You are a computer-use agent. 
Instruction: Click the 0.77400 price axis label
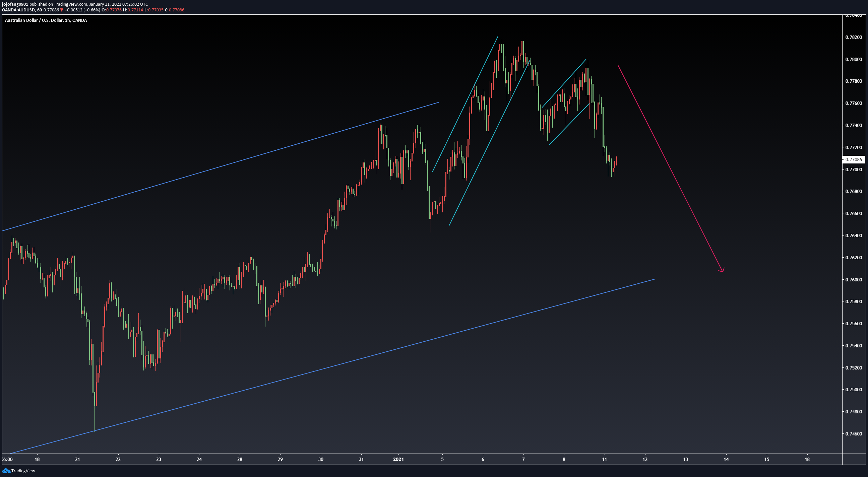click(x=854, y=125)
